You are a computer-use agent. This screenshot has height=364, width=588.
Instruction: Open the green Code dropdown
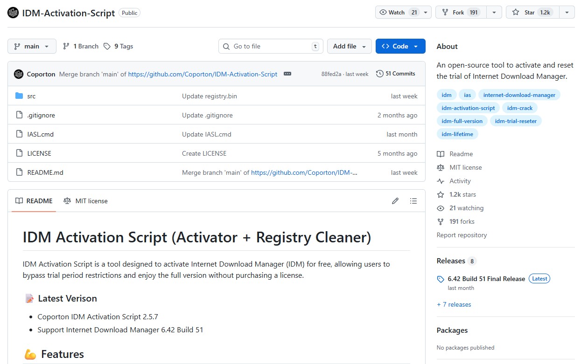click(x=400, y=46)
